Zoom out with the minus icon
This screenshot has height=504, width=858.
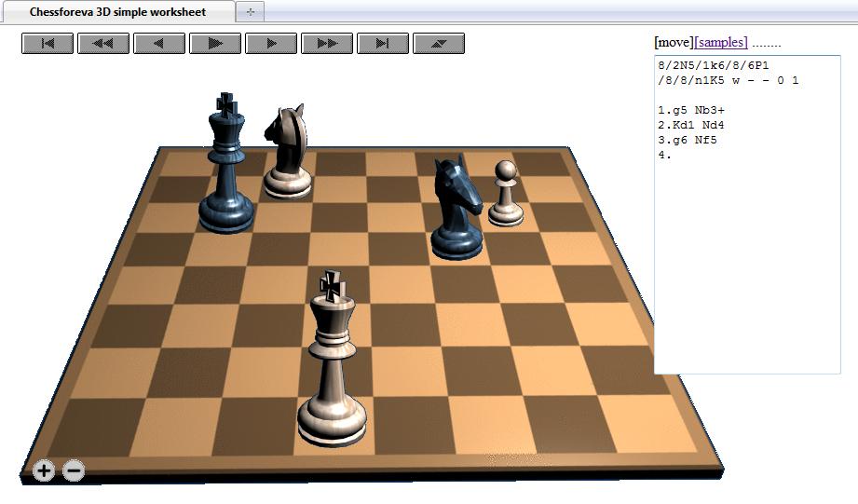coord(74,470)
